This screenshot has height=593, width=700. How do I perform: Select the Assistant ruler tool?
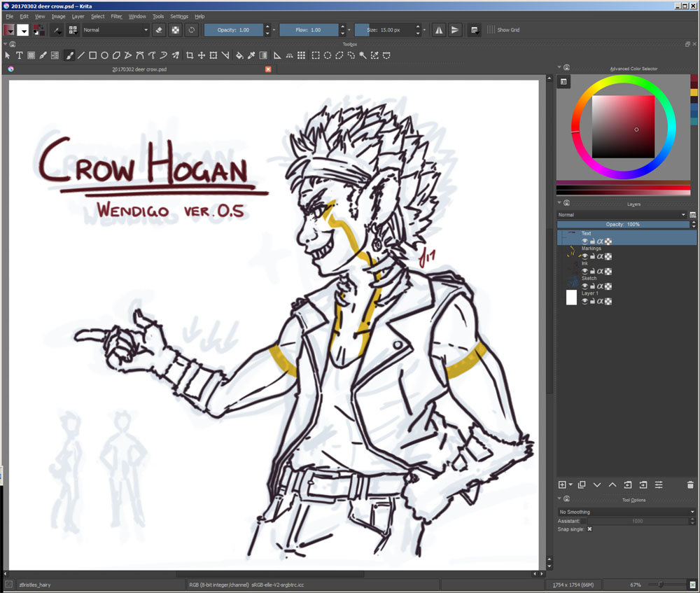277,55
